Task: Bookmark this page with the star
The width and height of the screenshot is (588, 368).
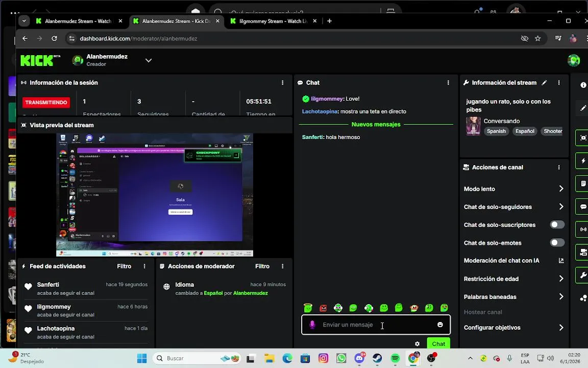Action: 538,38
